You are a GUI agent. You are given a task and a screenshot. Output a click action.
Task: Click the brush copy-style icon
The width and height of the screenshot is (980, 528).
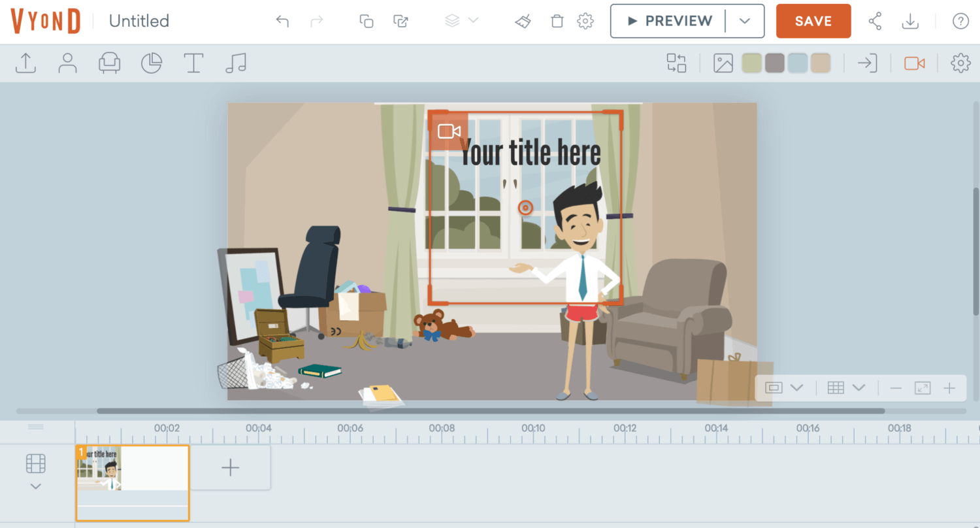pos(523,21)
